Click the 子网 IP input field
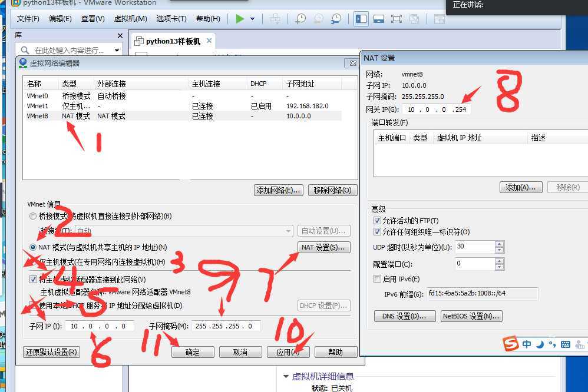Screen dimensions: 588x392 (x=100, y=326)
